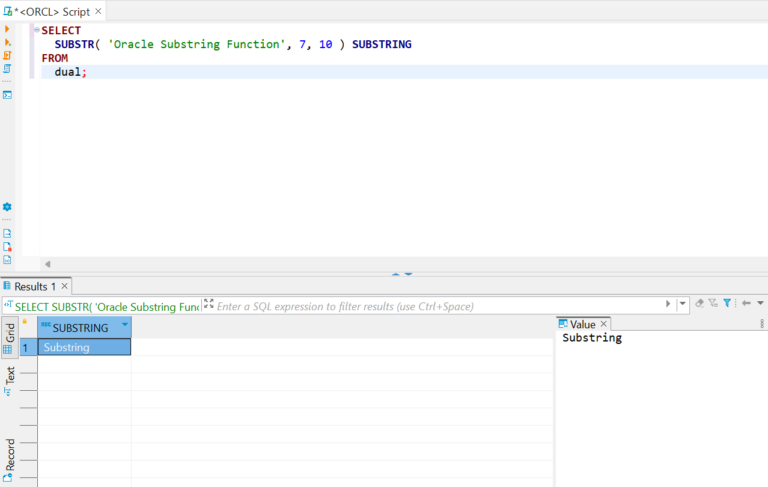Screen dimensions: 768x487
Task: Expand the filter panel with arrows icon
Action: pyautogui.click(x=209, y=304)
